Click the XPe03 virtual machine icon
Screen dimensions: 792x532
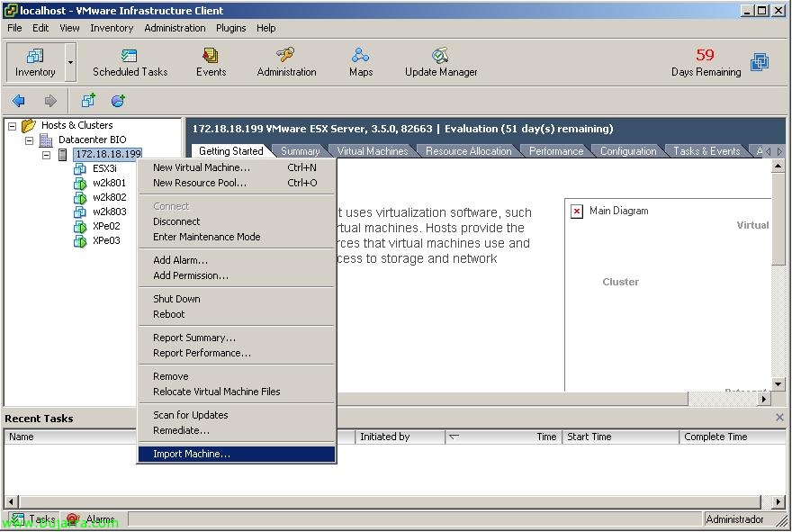click(80, 240)
